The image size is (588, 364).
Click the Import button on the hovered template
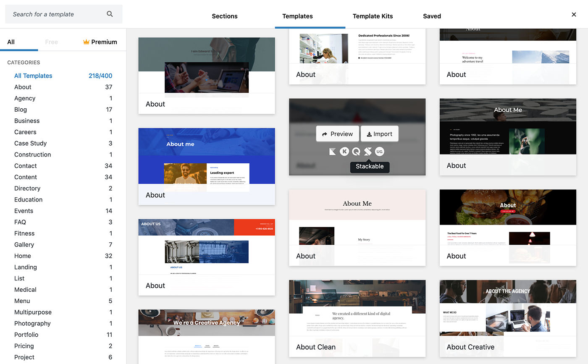point(379,134)
